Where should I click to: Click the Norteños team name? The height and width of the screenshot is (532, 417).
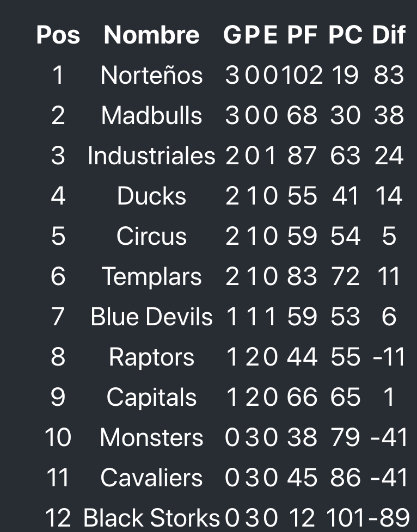[x=151, y=75]
